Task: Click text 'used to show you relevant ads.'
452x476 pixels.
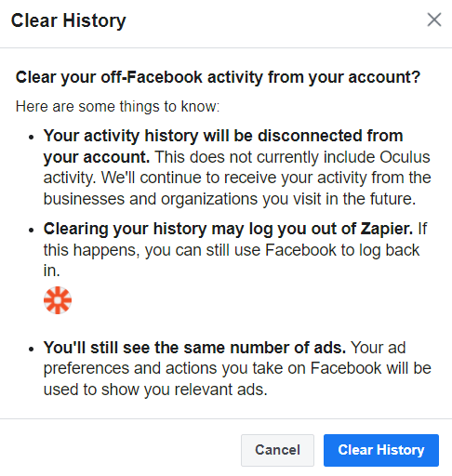Action: [155, 390]
